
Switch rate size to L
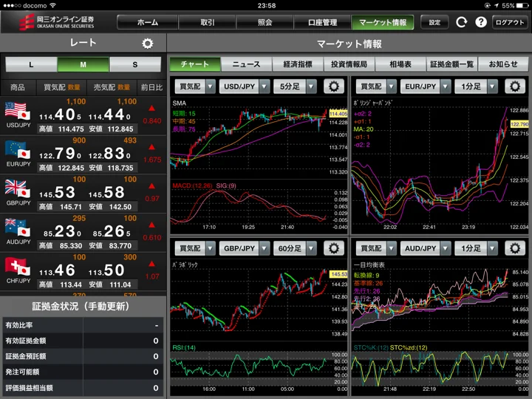(x=31, y=64)
